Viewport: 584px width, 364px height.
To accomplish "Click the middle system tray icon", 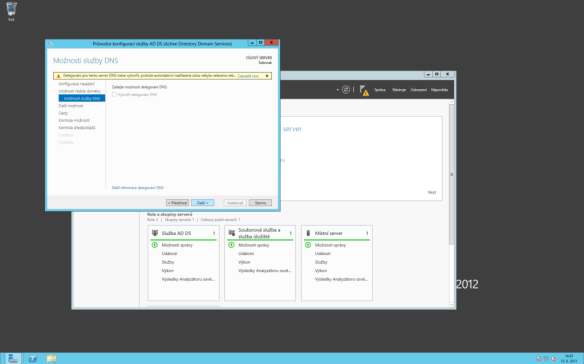I will (546, 359).
